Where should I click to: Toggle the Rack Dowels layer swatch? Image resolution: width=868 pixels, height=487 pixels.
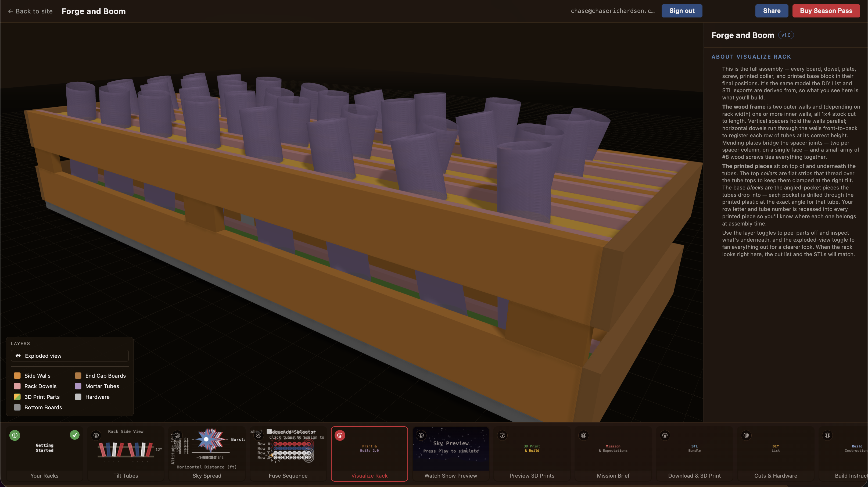click(17, 386)
